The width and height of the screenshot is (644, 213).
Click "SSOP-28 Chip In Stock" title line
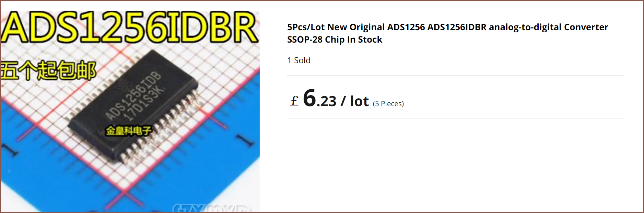335,40
